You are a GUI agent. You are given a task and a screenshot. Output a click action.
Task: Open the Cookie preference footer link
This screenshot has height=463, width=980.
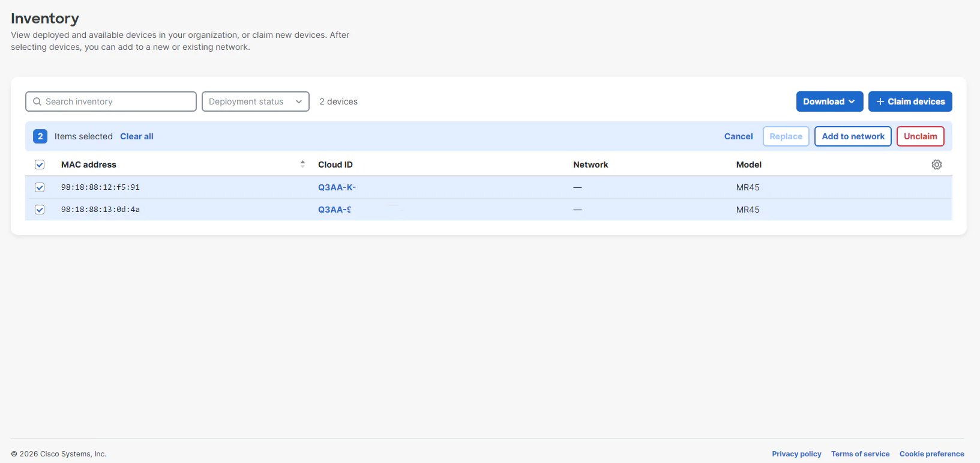(x=931, y=454)
